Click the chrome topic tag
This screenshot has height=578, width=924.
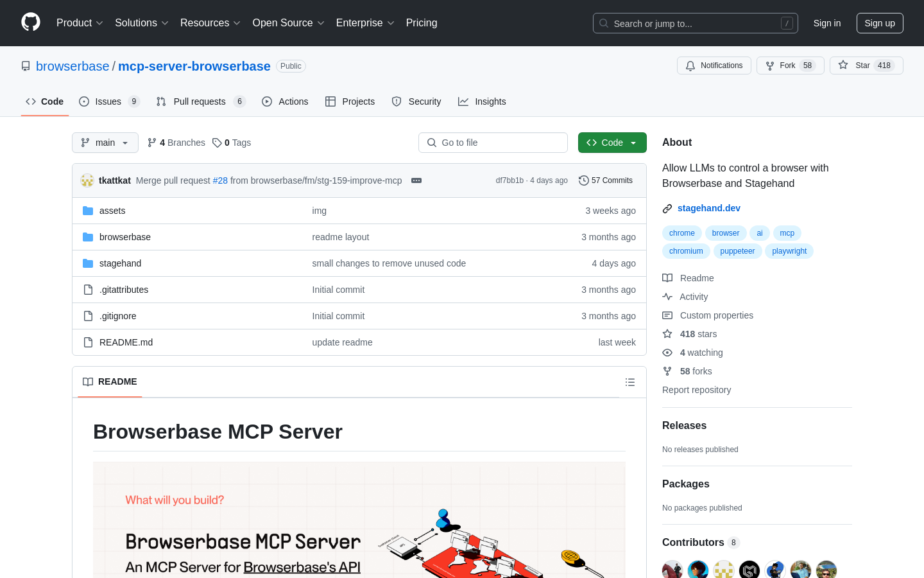682,233
